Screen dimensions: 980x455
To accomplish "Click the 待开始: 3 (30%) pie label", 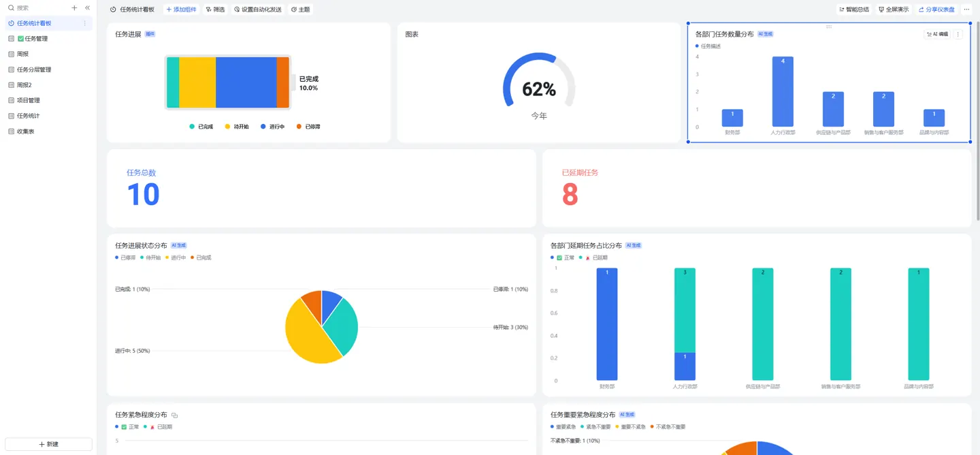I will click(x=510, y=328).
